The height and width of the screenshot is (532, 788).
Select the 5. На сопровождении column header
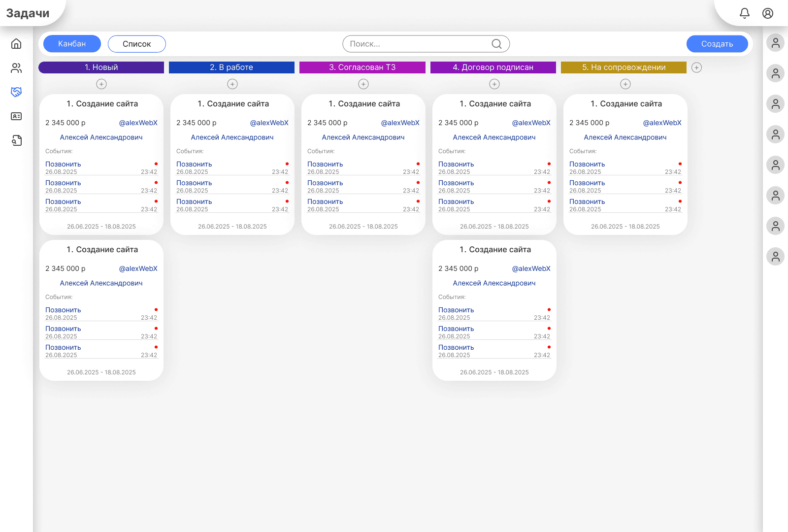tap(624, 67)
